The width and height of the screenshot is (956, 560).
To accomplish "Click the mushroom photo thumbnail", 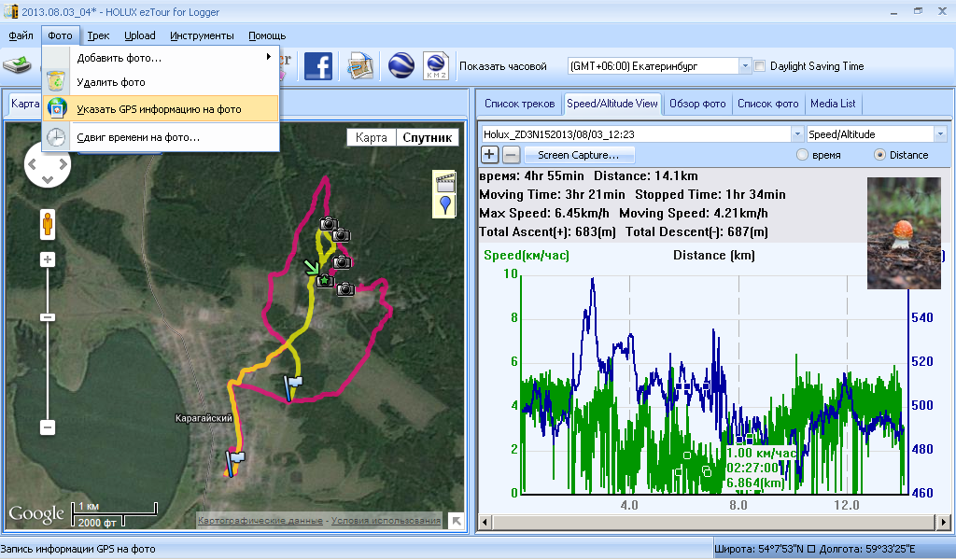I will 904,232.
